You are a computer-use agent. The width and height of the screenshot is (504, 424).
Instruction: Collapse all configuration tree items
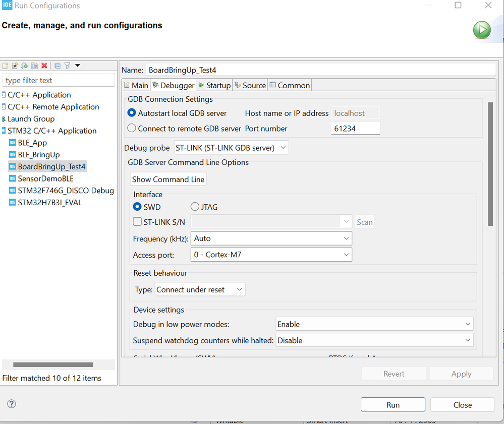pyautogui.click(x=58, y=66)
